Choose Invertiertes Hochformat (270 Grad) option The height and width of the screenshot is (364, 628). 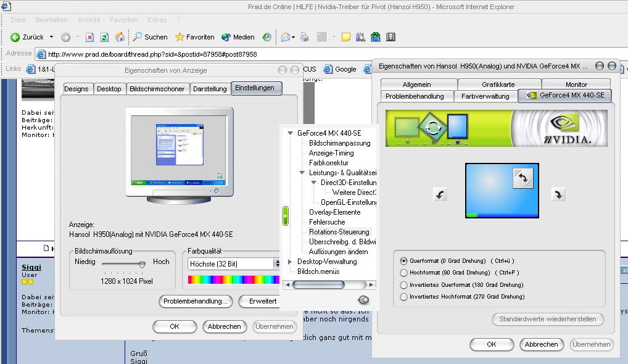point(404,297)
